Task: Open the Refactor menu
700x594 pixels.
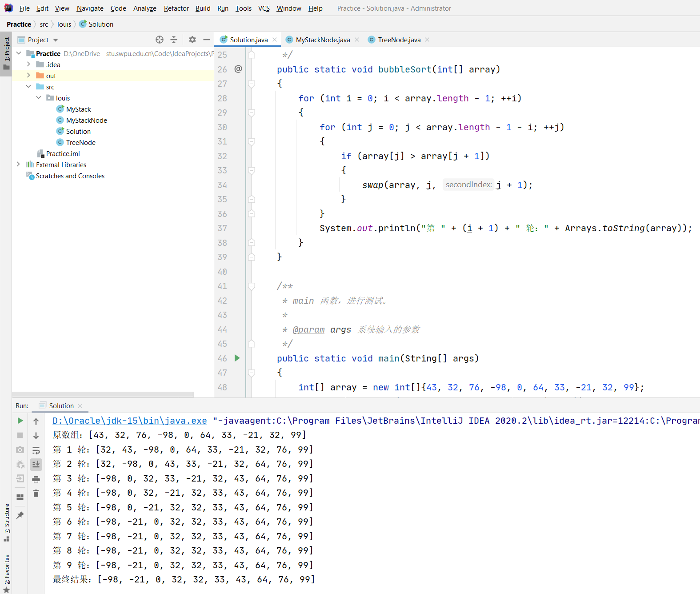Action: click(176, 8)
